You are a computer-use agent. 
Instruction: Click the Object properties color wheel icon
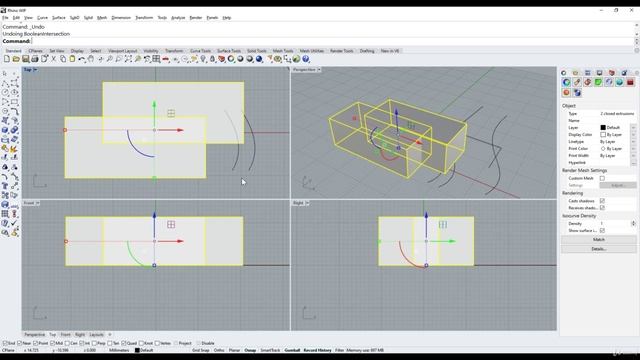566,82
